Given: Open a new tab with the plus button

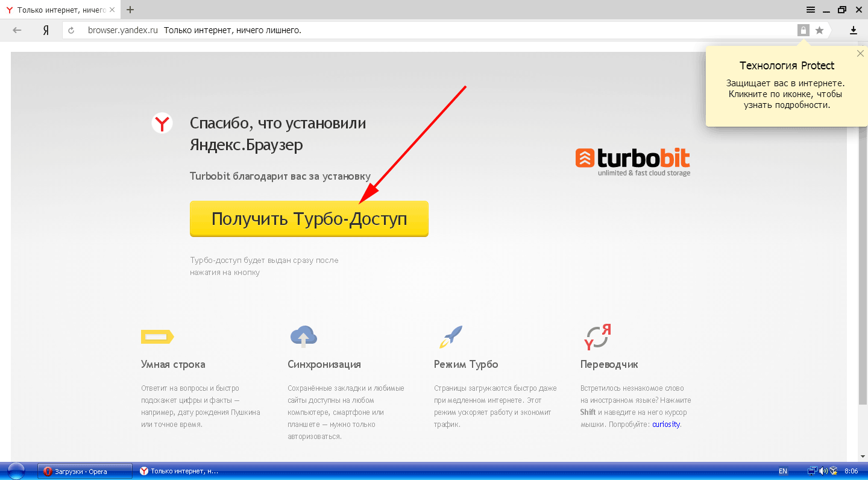Looking at the screenshot, I should pos(130,10).
